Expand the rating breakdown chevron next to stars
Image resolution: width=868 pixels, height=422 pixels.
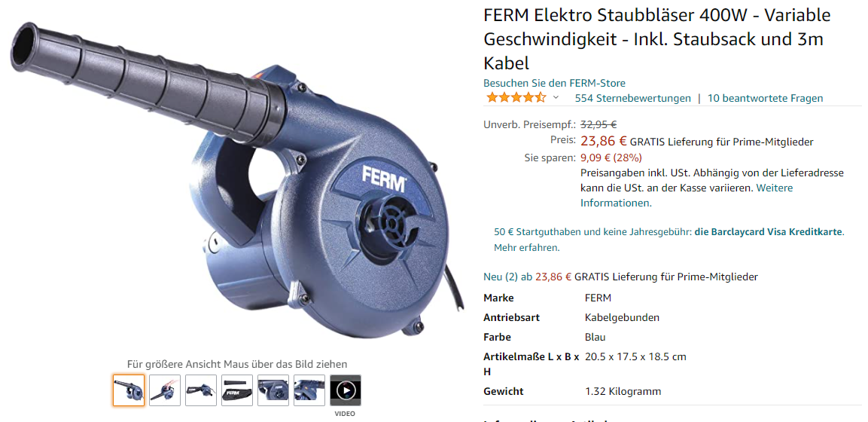pyautogui.click(x=556, y=98)
